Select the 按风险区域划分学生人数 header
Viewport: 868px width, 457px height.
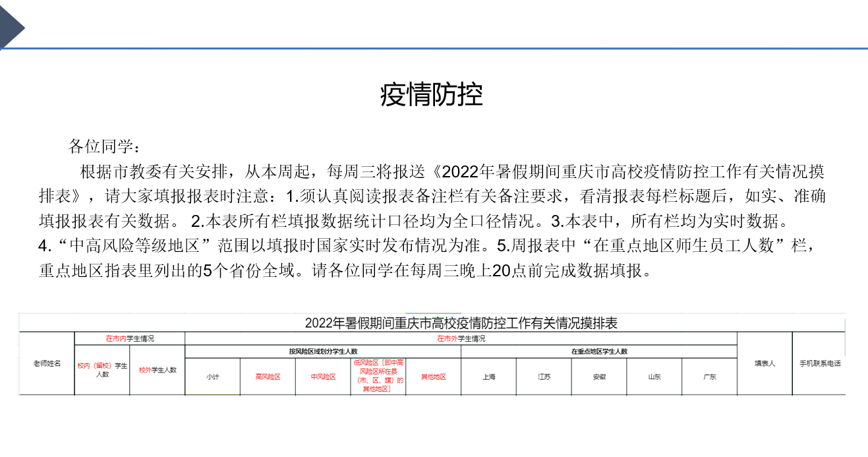323,351
